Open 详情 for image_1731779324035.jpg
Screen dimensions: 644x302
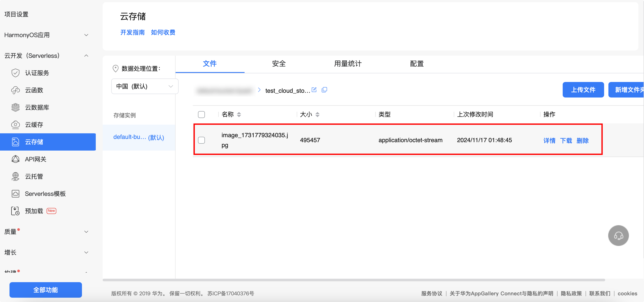click(549, 140)
